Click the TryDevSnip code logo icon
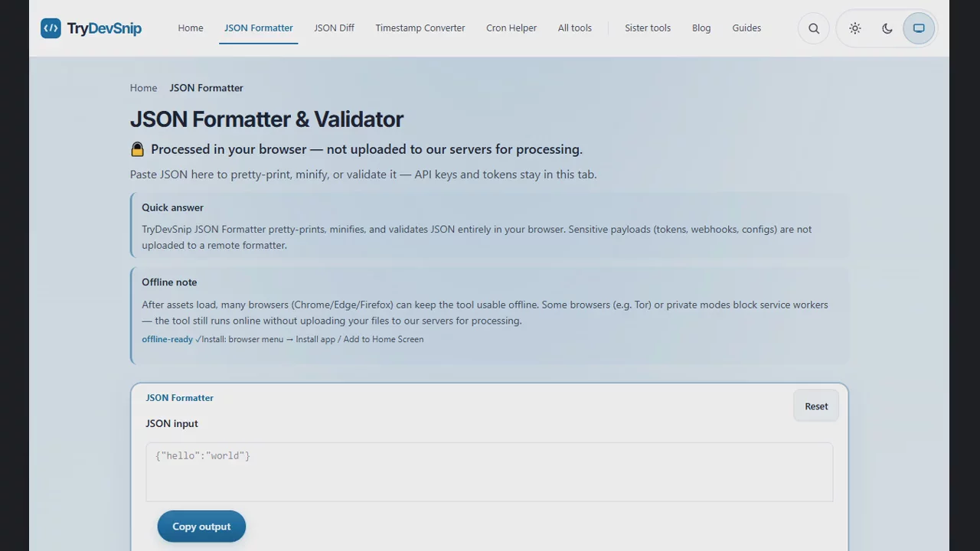Screen dimensions: 980x551 [x=51, y=28]
